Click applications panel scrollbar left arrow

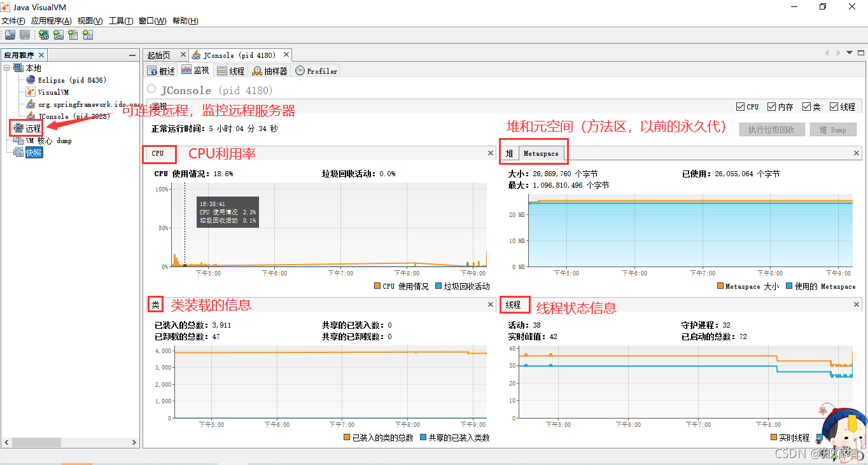tap(6, 442)
